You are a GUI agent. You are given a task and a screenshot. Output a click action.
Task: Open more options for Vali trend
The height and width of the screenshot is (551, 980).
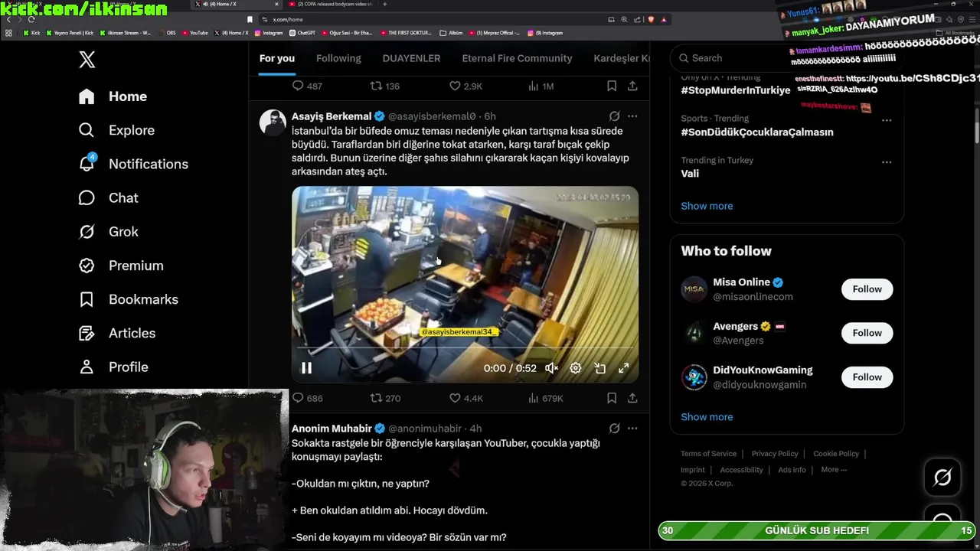(887, 162)
